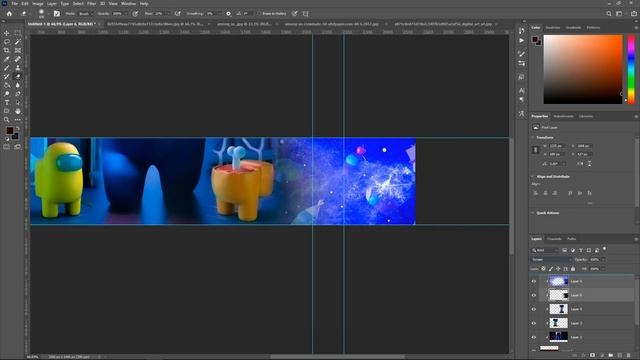This screenshot has width=640, height=360.
Task: Open the symmetry paint options butterfly icon
Action: pos(305,13)
